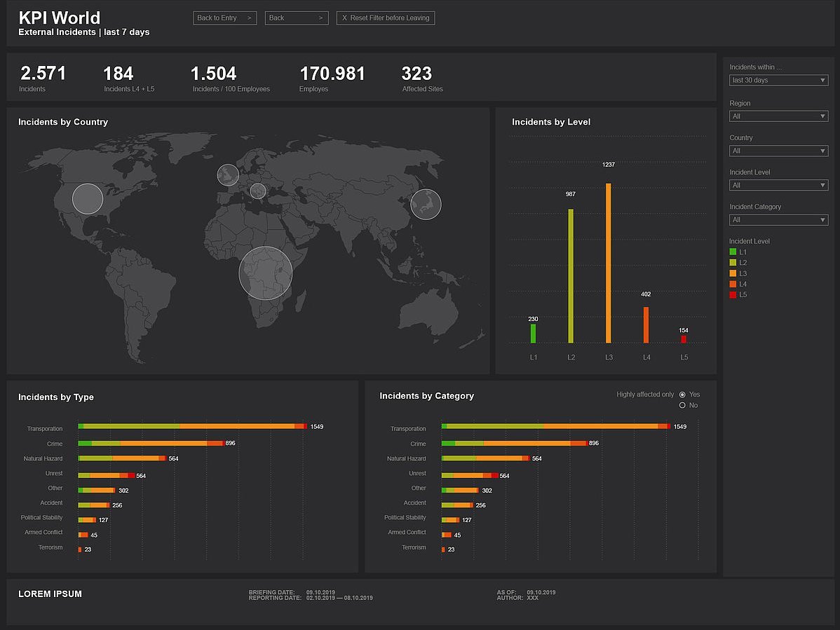Image resolution: width=840 pixels, height=630 pixels.
Task: Click the Back to Entry button
Action: click(x=224, y=18)
